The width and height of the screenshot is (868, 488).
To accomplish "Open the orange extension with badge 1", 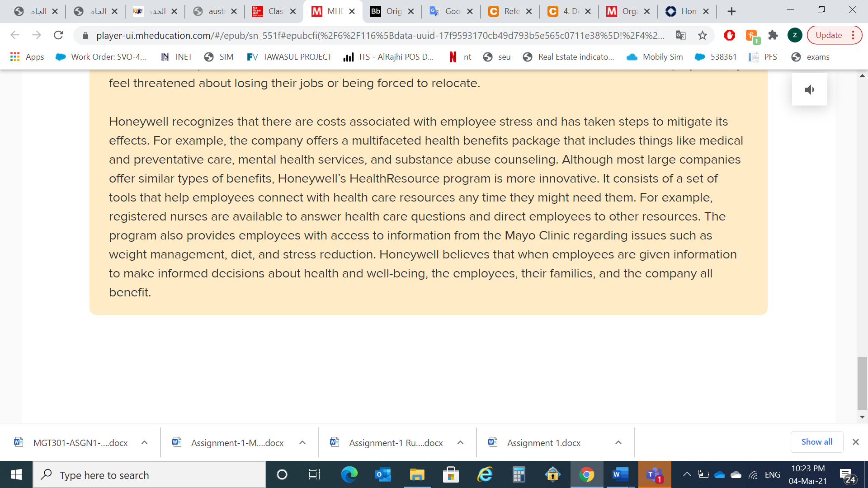I will tap(752, 36).
